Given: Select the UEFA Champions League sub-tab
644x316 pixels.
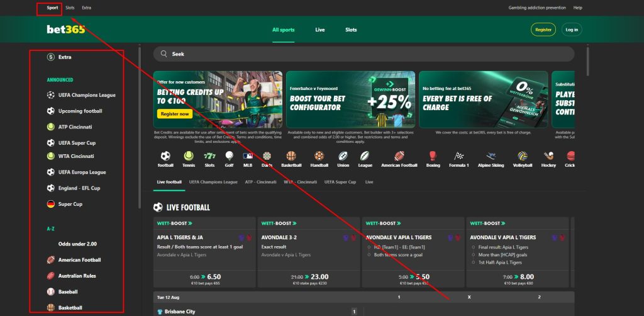Looking at the screenshot, I should tap(213, 182).
